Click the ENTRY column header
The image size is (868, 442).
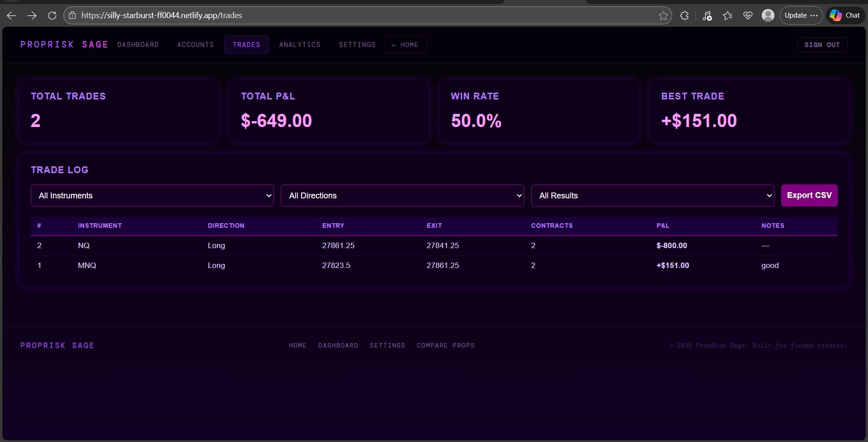333,226
